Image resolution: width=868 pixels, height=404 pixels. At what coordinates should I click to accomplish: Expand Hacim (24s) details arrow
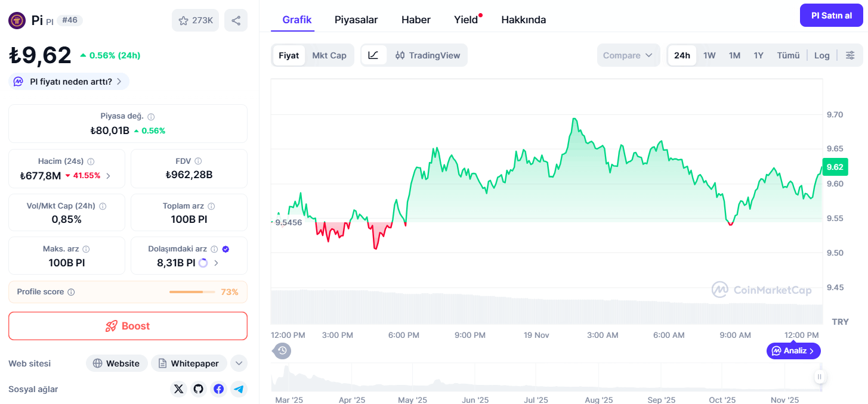[x=108, y=176]
